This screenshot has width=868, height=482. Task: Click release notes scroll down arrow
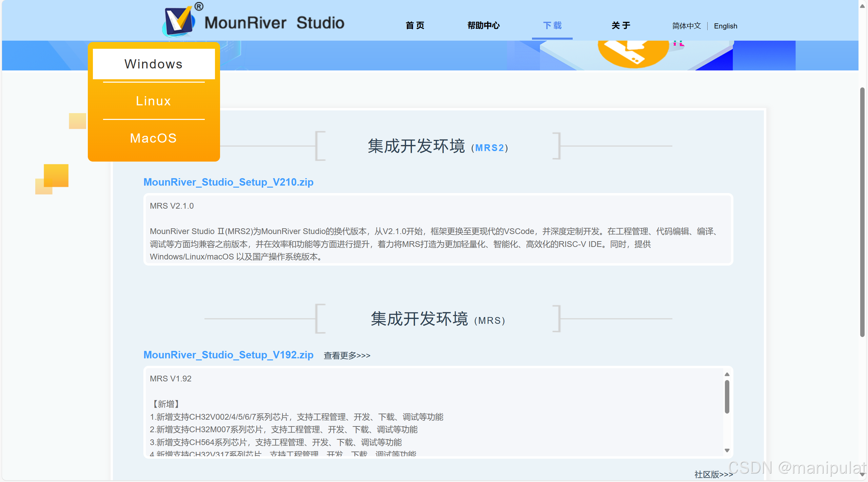(x=727, y=450)
